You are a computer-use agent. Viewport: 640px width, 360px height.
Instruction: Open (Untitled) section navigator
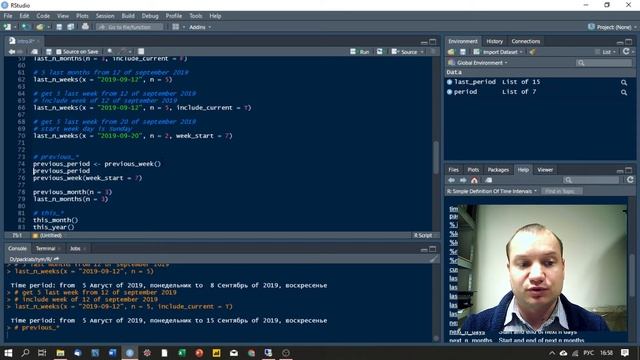click(x=47, y=236)
